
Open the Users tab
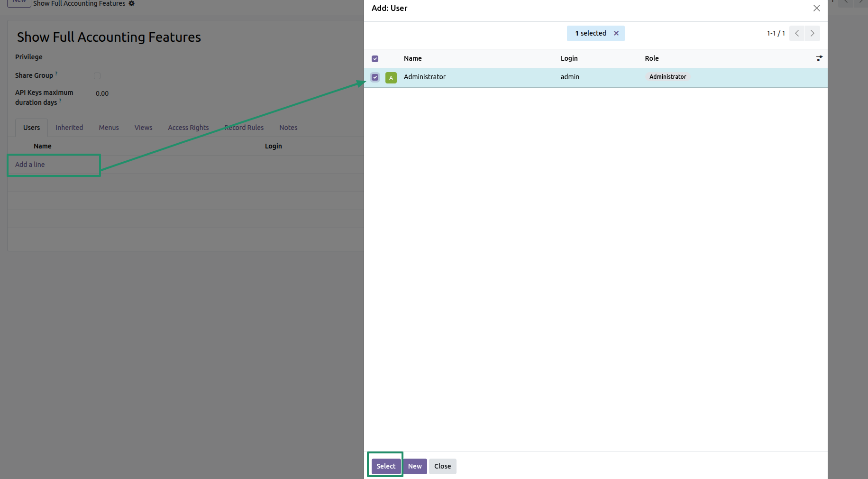click(32, 128)
